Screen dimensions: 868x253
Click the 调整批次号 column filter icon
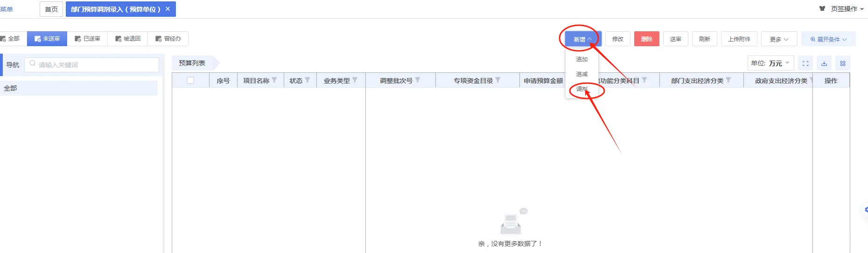418,80
